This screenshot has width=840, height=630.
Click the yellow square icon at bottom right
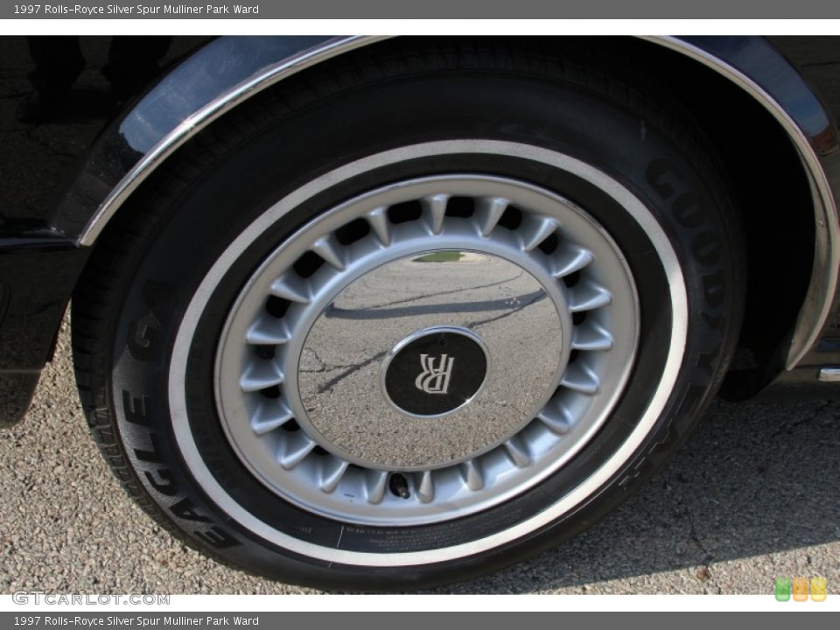click(x=819, y=590)
